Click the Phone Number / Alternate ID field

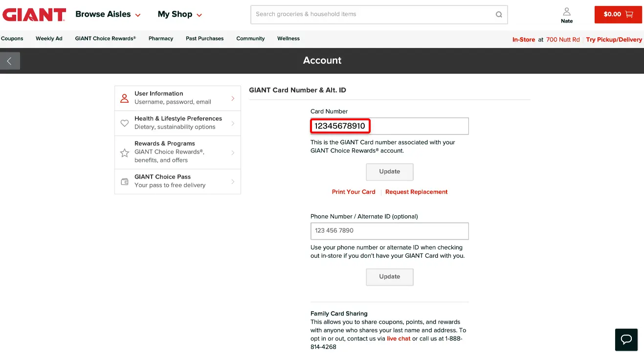point(389,231)
